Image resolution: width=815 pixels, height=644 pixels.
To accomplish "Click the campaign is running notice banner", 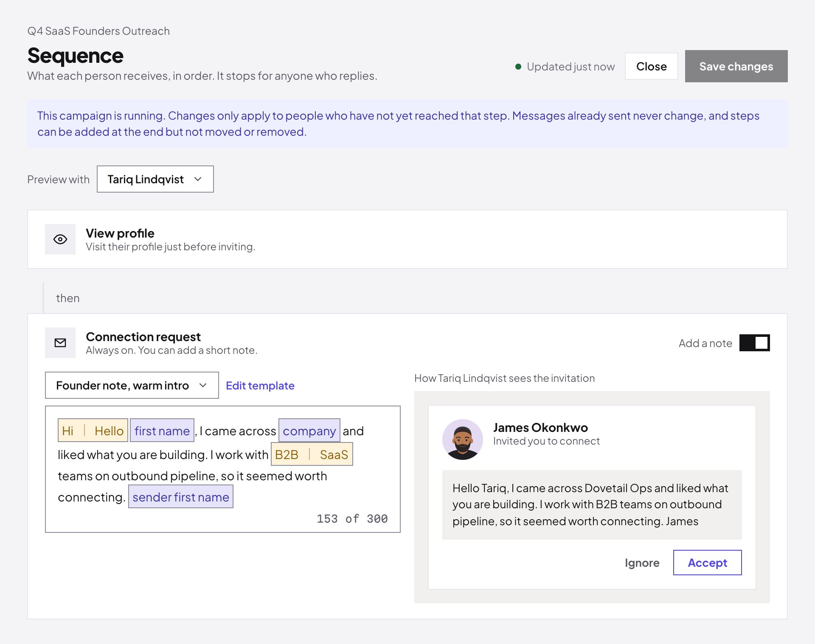I will 407,124.
